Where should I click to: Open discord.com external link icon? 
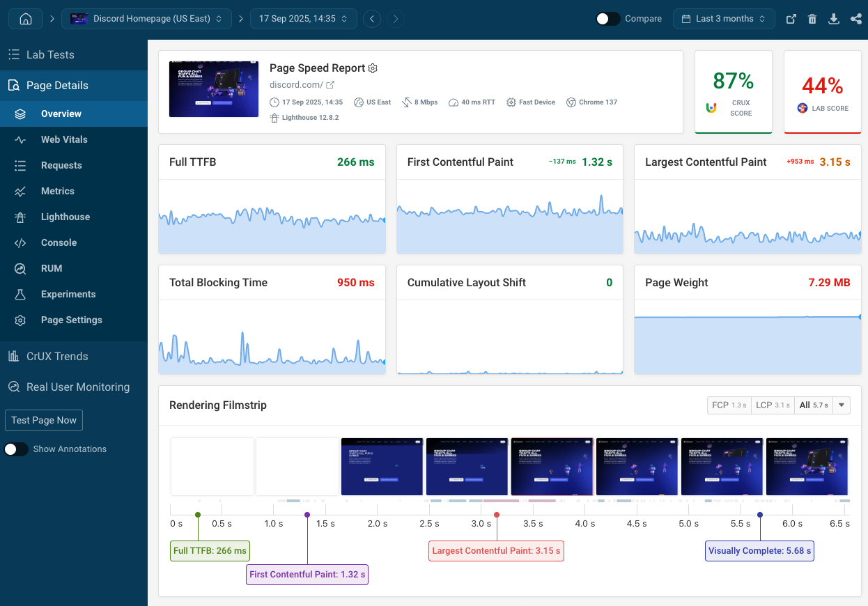[x=331, y=85]
